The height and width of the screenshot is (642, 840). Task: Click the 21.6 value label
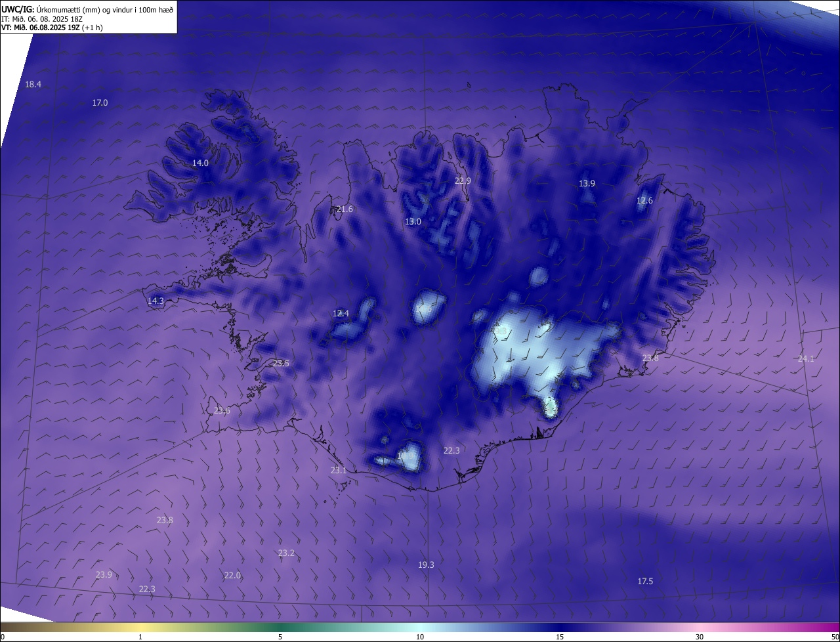[345, 209]
